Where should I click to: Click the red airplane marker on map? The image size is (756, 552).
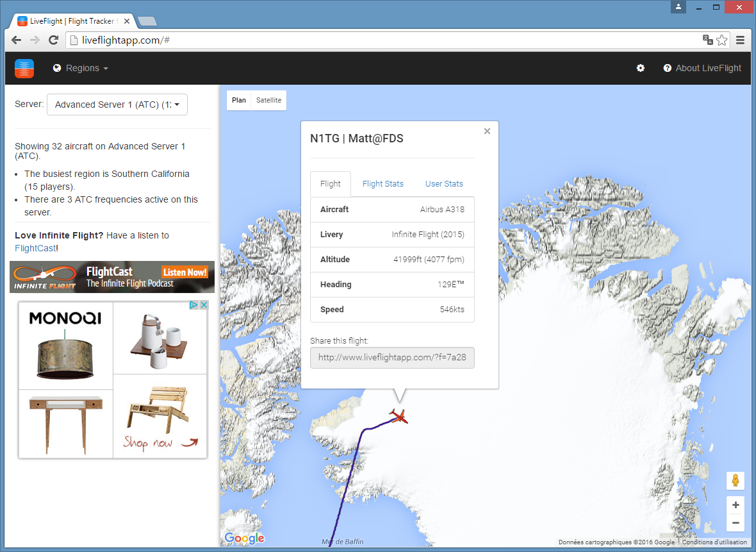(x=399, y=416)
